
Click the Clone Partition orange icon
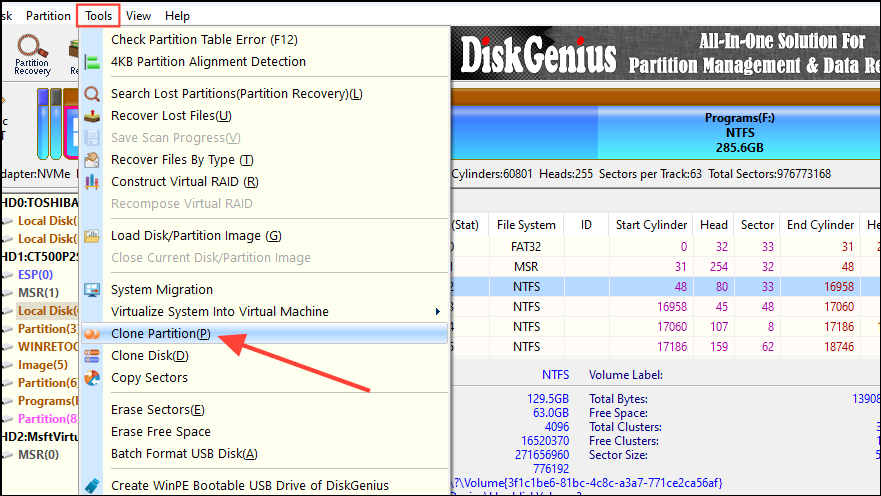(x=92, y=334)
